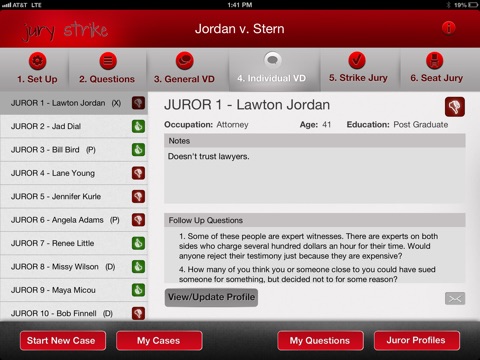Select Juror 5 - Jennifer Kurle row

(x=74, y=196)
